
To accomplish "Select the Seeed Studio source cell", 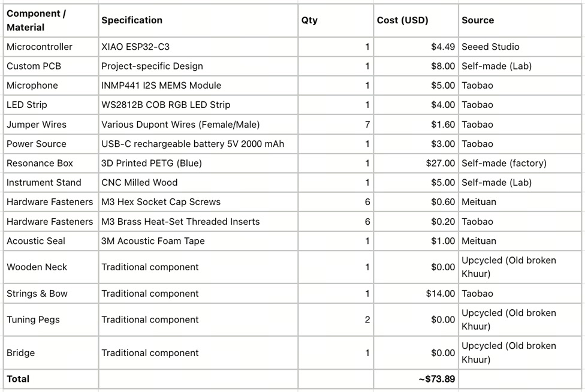I will [520, 47].
